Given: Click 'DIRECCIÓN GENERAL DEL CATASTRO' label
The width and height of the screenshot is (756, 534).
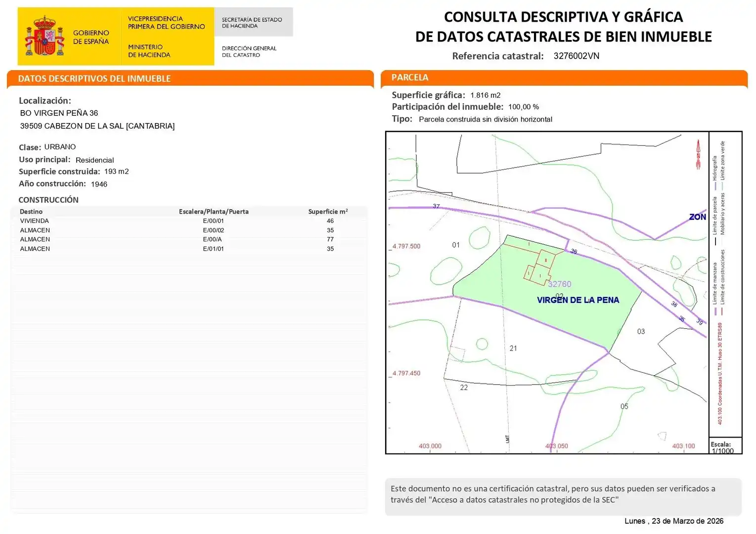Looking at the screenshot, I should click(x=249, y=51).
